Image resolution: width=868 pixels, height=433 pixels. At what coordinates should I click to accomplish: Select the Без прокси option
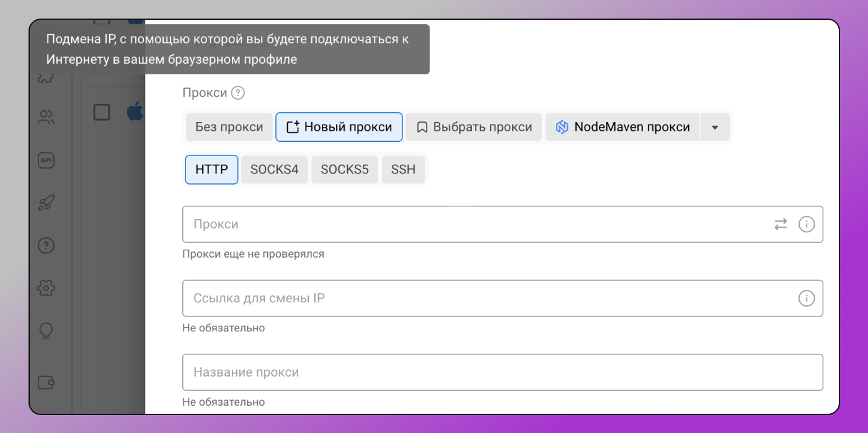tap(229, 127)
